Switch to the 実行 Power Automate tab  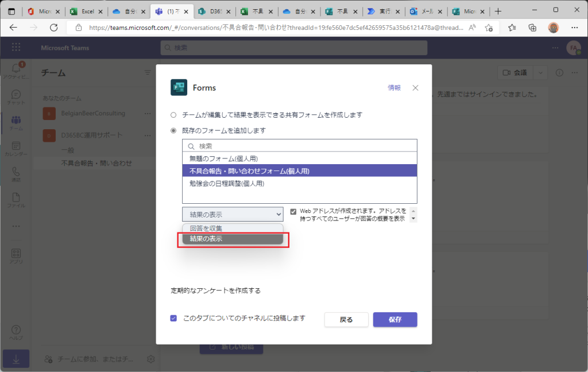384,11
